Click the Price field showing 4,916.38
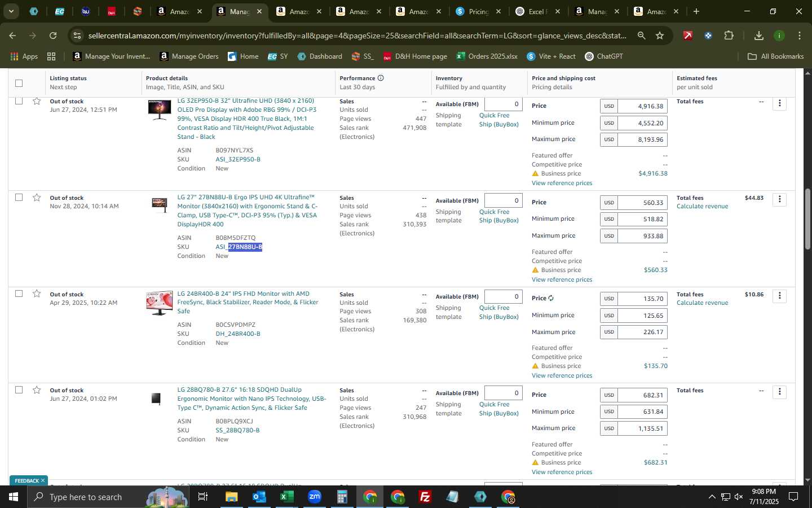The height and width of the screenshot is (508, 812). [642, 106]
